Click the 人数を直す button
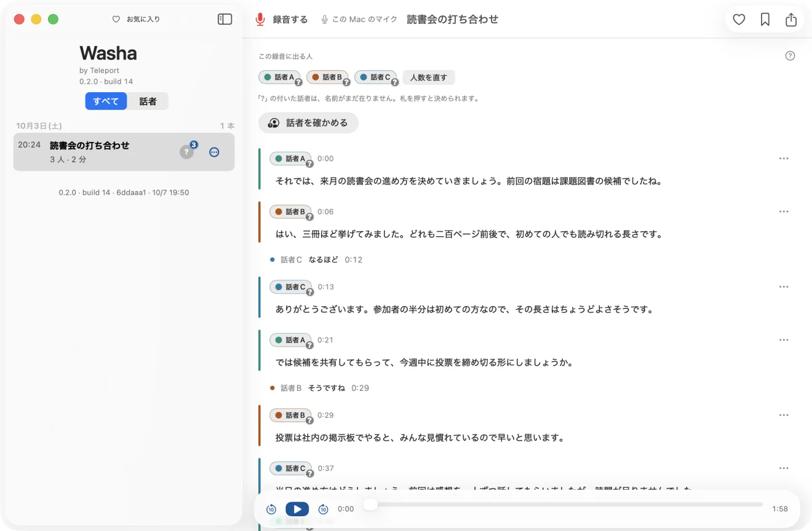This screenshot has height=531, width=812. coord(429,77)
